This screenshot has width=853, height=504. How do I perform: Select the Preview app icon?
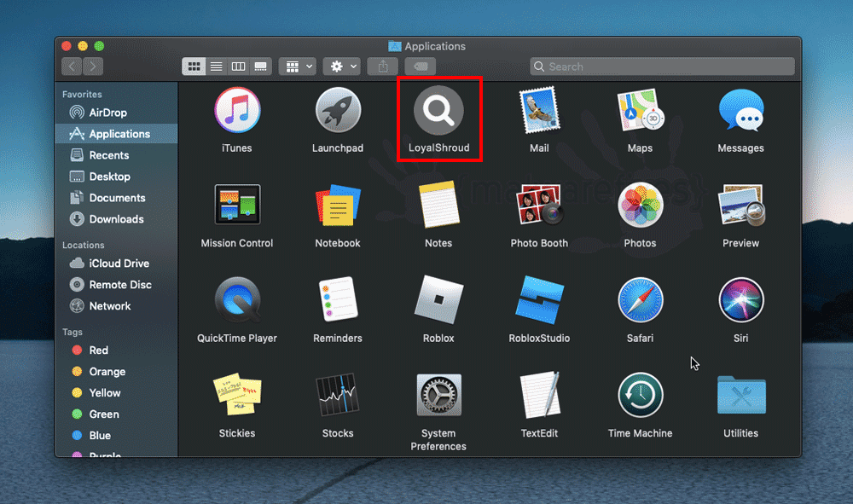point(741,205)
